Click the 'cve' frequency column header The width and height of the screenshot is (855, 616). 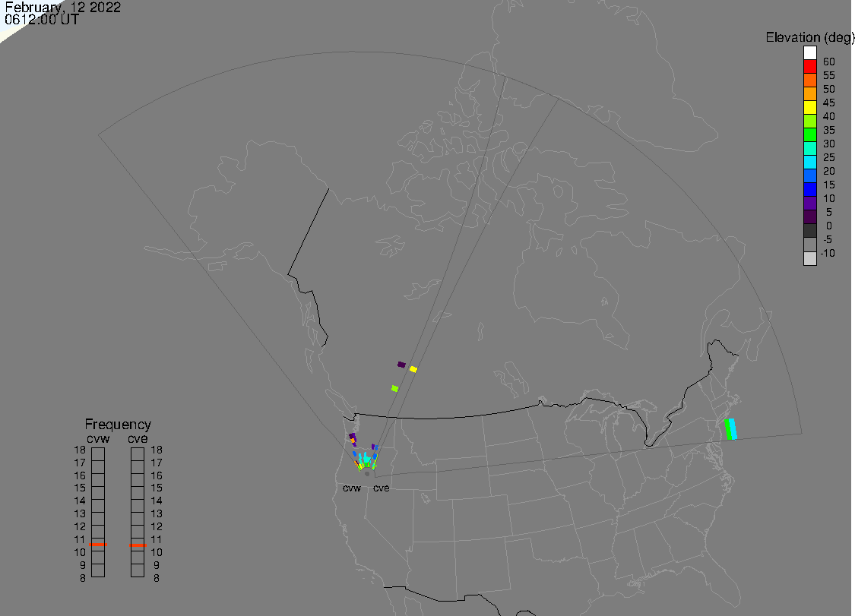[138, 439]
